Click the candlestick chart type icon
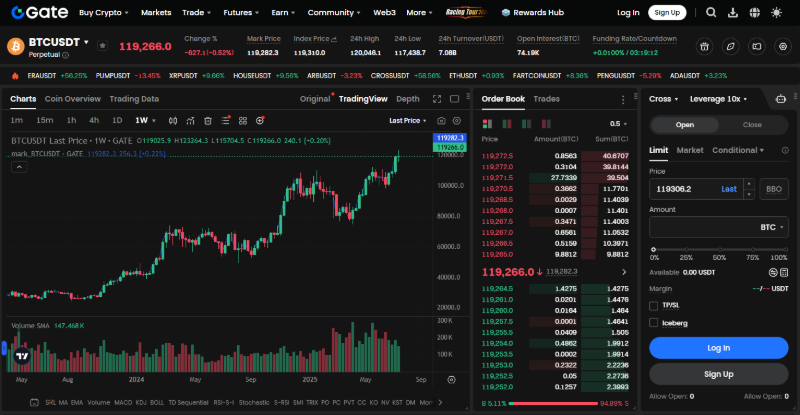The image size is (800, 415). click(x=173, y=120)
